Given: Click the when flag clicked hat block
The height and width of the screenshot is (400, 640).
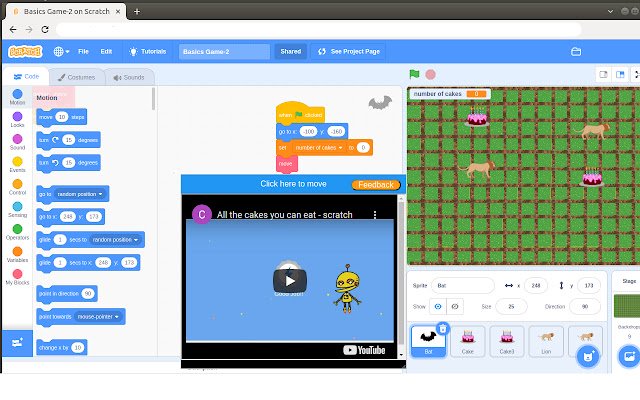Looking at the screenshot, I should (300, 113).
